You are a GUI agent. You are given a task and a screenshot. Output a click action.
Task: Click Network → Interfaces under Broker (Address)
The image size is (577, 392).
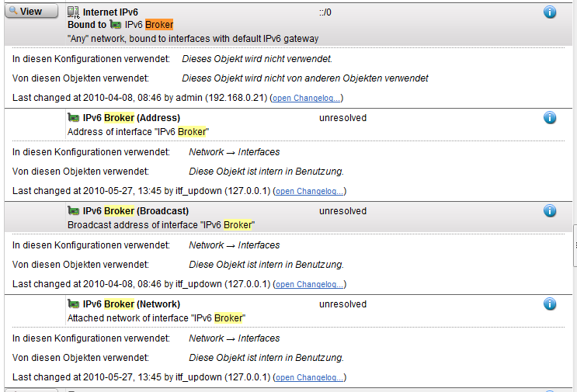click(235, 152)
